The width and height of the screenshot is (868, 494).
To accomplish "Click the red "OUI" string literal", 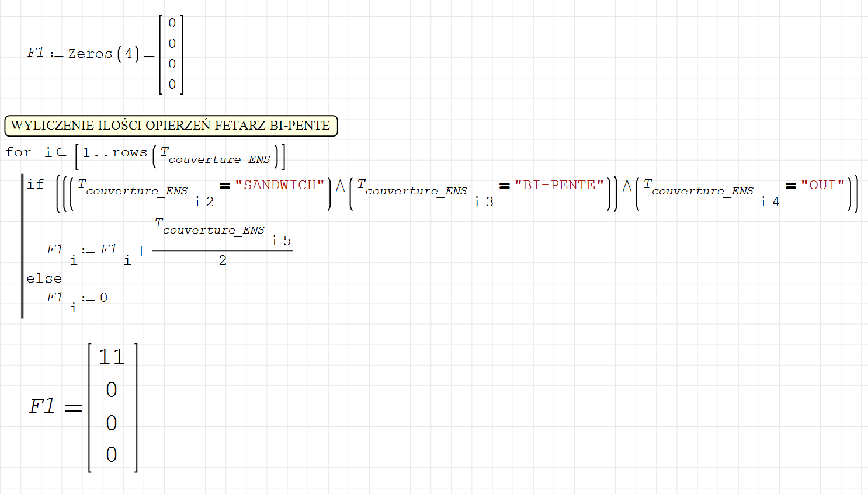I will [822, 185].
